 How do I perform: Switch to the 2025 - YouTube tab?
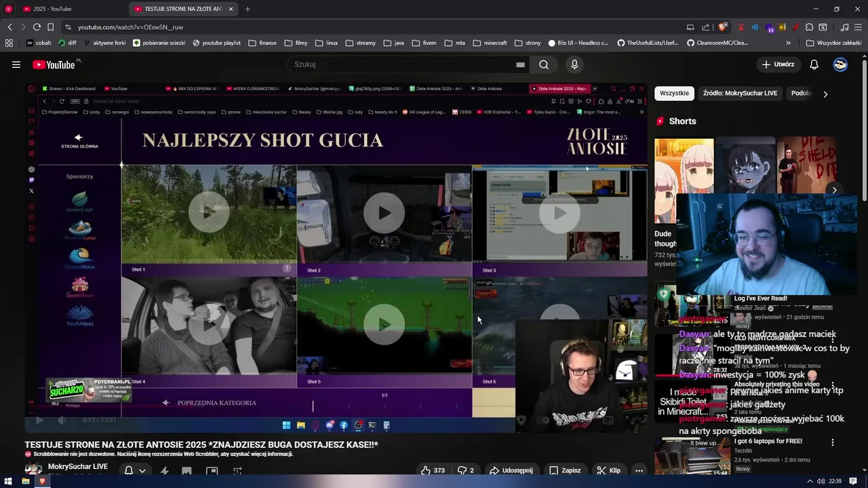point(72,9)
